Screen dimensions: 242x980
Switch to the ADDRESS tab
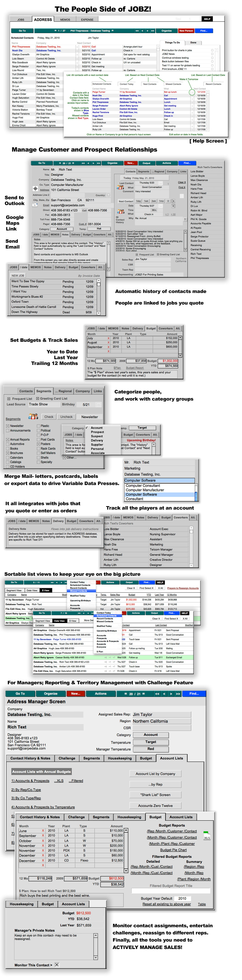click(x=43, y=19)
